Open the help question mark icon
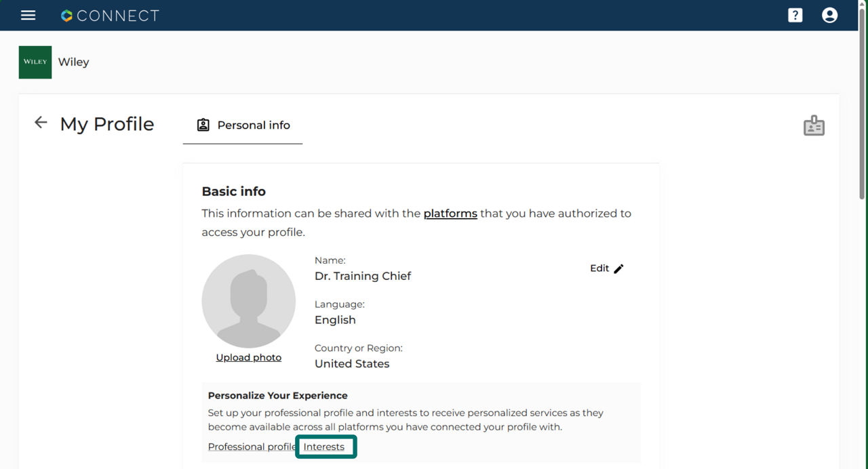 click(x=795, y=15)
